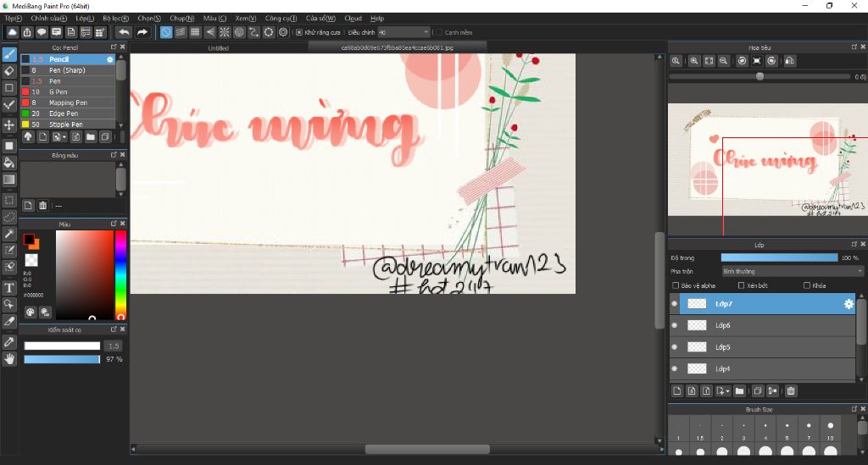Hide layer Lớp7 visibility dot
The image size is (868, 465).
674,303
